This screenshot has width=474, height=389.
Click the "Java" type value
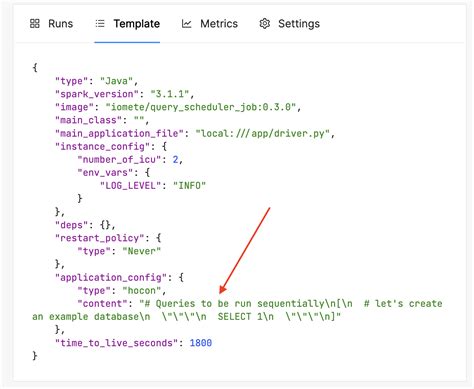tap(117, 81)
